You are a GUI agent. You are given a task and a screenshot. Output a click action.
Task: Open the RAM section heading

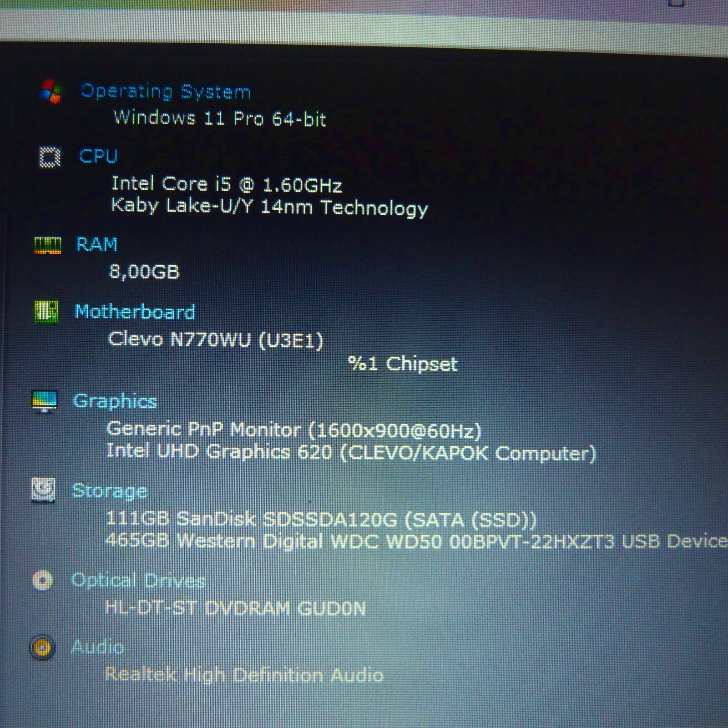click(x=97, y=244)
